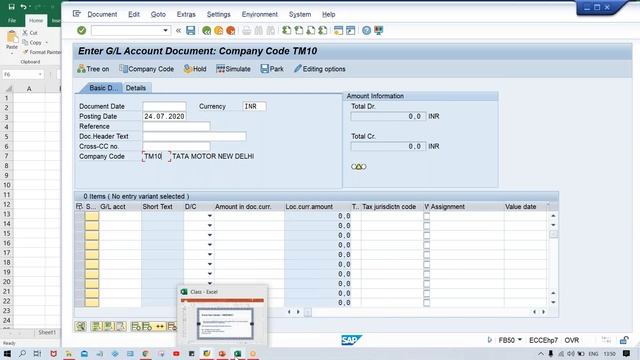Tick the checkbox in last item row
Screen dimensions: 640x360
point(427,303)
